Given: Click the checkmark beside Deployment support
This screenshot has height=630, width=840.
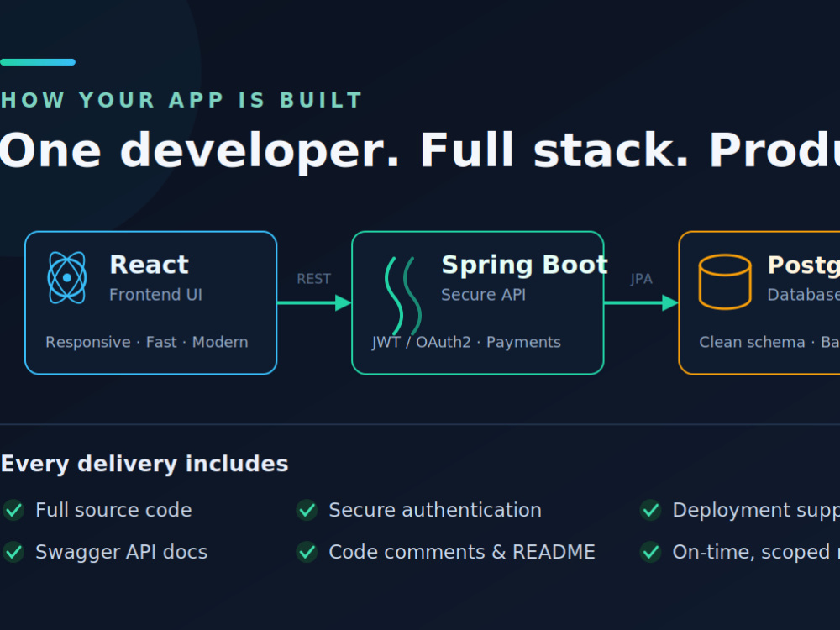Looking at the screenshot, I should (x=651, y=510).
